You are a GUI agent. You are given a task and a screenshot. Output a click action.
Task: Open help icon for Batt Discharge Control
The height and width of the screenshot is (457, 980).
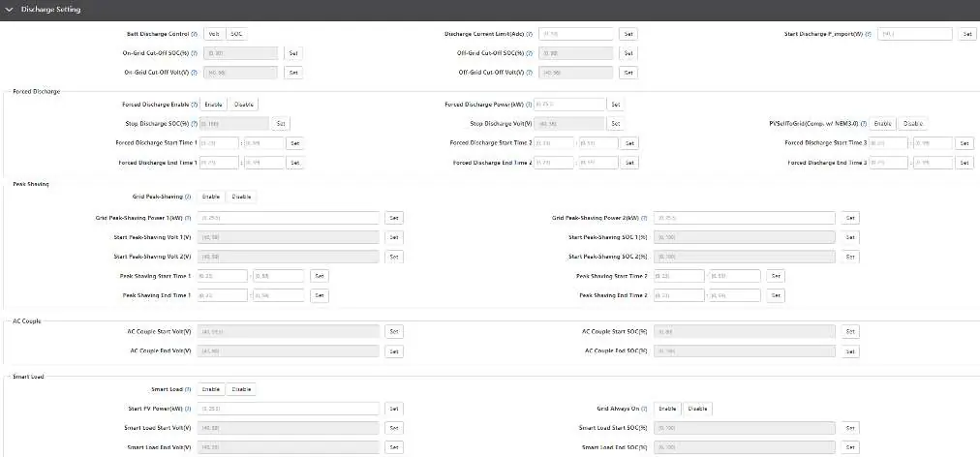click(194, 35)
